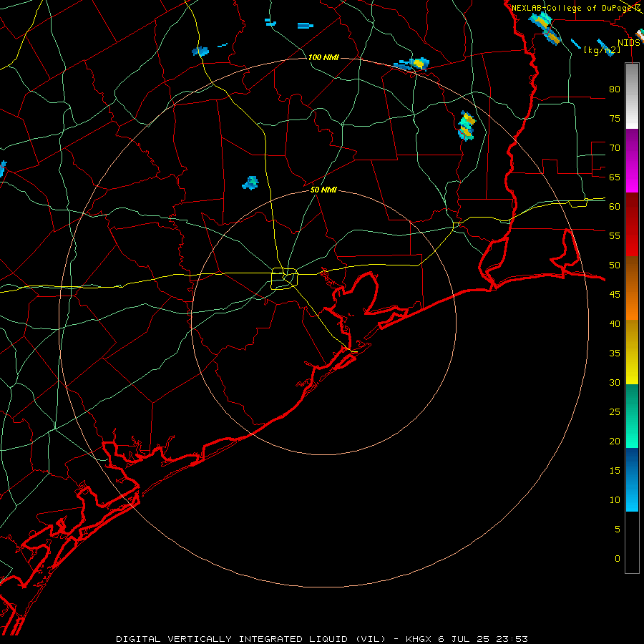This screenshot has height=644, width=644.
Task: Click the "6 JUL 25" date text
Action: pos(464,639)
